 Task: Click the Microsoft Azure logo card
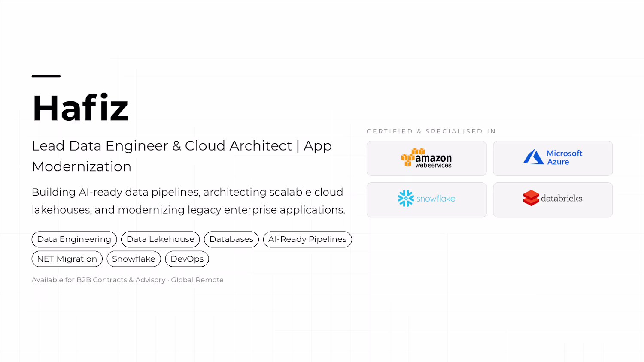pos(553,158)
